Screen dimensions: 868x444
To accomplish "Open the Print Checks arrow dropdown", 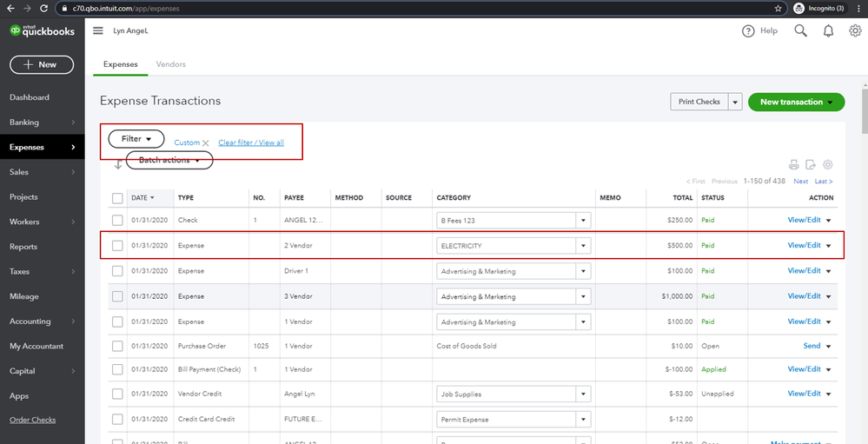I will 735,102.
